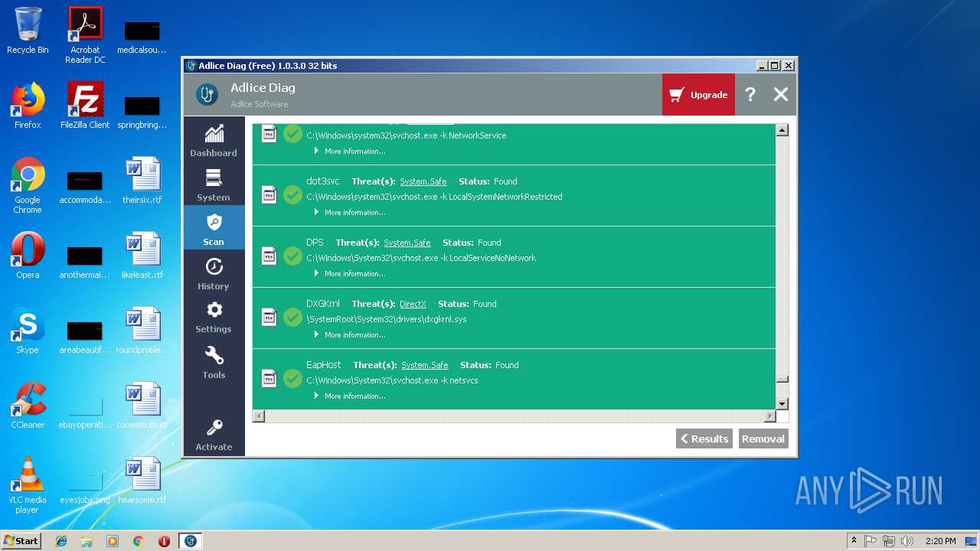Toggle green checkmark for EapHost entry
The height and width of the screenshot is (551, 980).
point(292,379)
